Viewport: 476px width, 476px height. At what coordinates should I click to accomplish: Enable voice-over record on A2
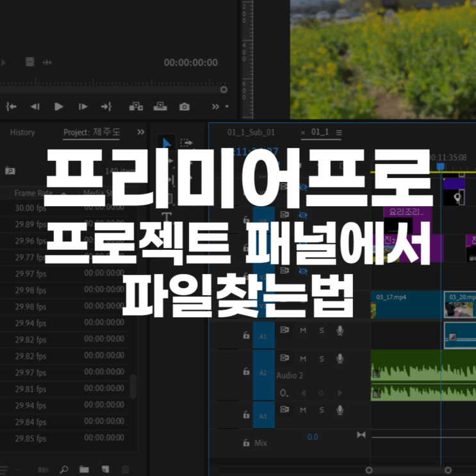coord(340,359)
